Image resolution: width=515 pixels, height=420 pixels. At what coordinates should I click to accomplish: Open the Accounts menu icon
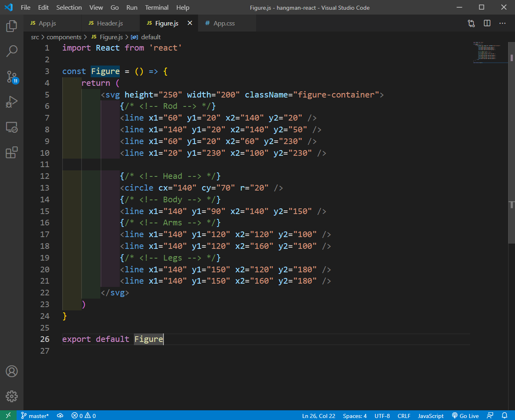click(12, 371)
